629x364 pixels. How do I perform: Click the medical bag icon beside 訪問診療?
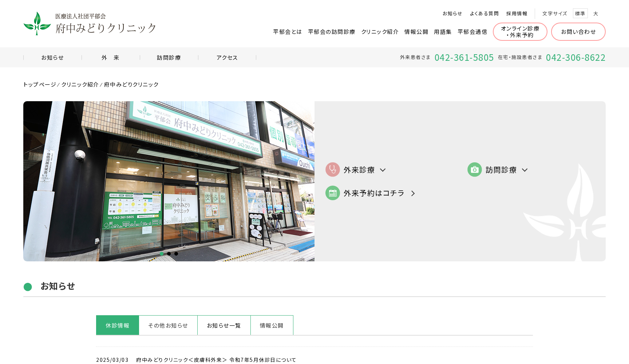[x=474, y=170]
